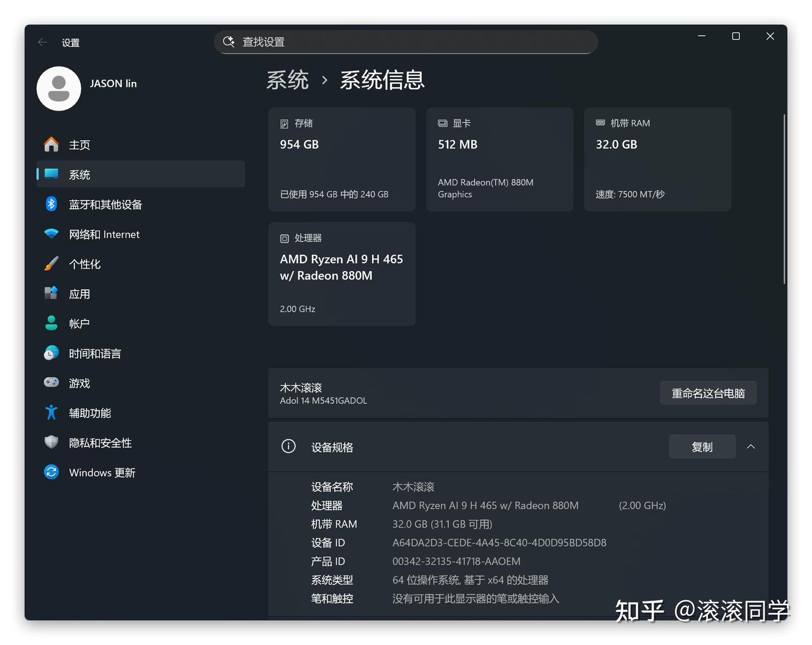812x645 pixels.
Task: Close the Settings window
Action: [770, 36]
